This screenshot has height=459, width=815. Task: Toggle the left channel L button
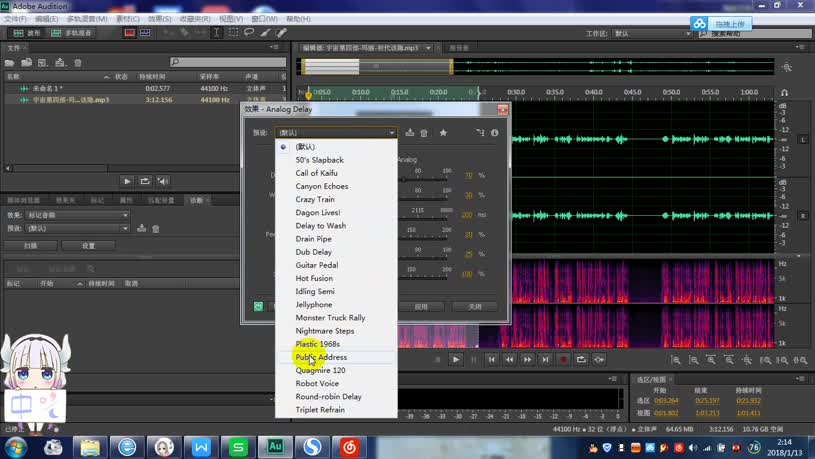click(x=803, y=139)
